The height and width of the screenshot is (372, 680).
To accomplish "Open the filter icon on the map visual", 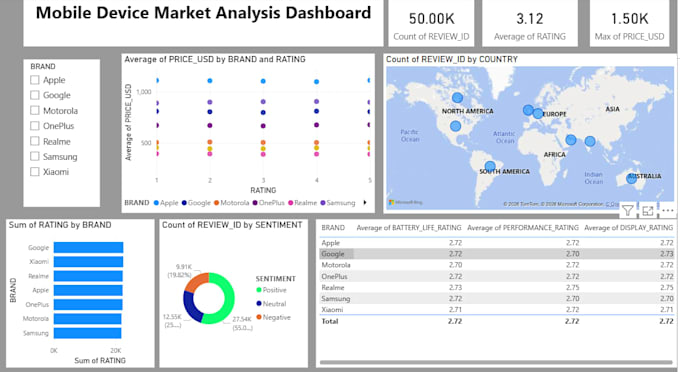I will 628,211.
